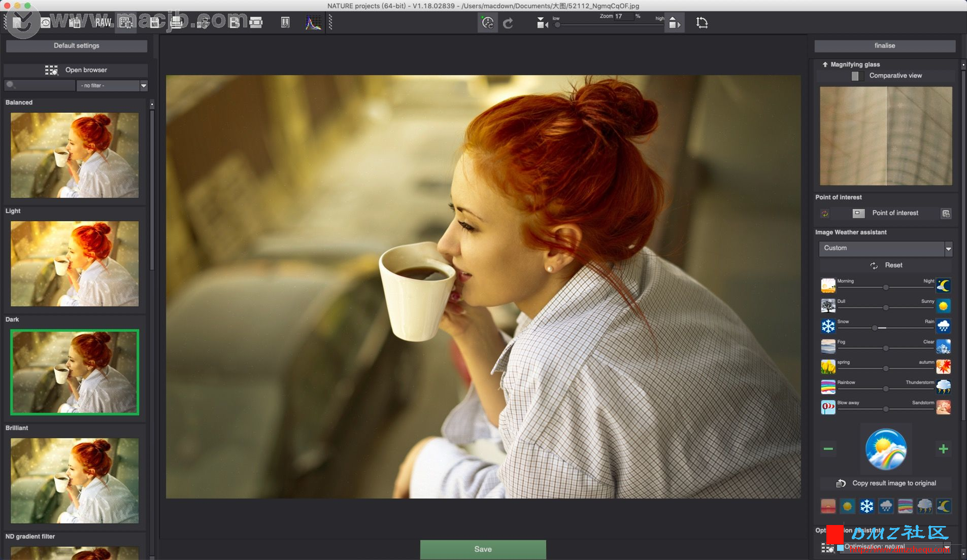Screen dimensions: 967x560
Task: Open the histogram display icon
Action: 313,22
